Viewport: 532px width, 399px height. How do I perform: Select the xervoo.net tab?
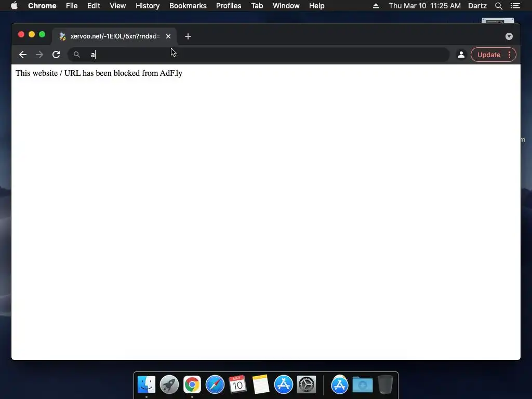tap(114, 36)
